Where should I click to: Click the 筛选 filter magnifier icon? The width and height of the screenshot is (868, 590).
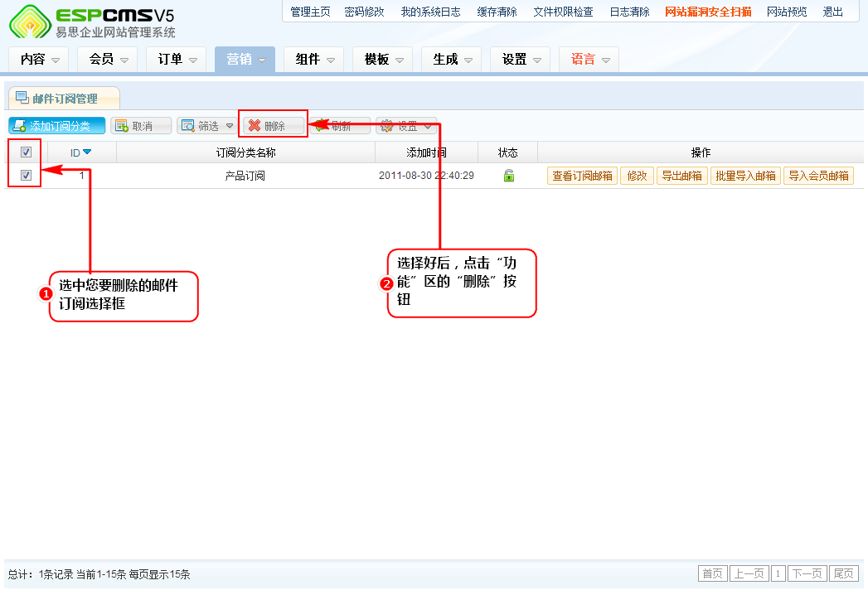coord(187,126)
